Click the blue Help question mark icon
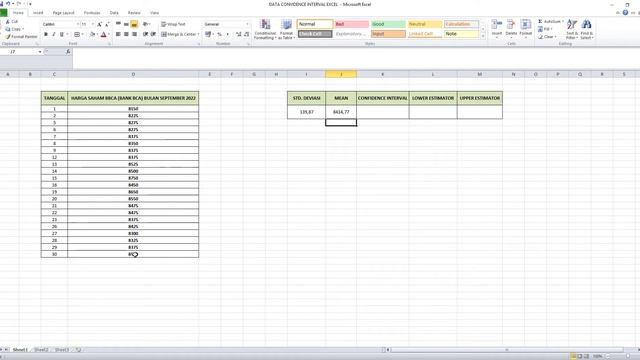The height and width of the screenshot is (360, 640). point(625,13)
